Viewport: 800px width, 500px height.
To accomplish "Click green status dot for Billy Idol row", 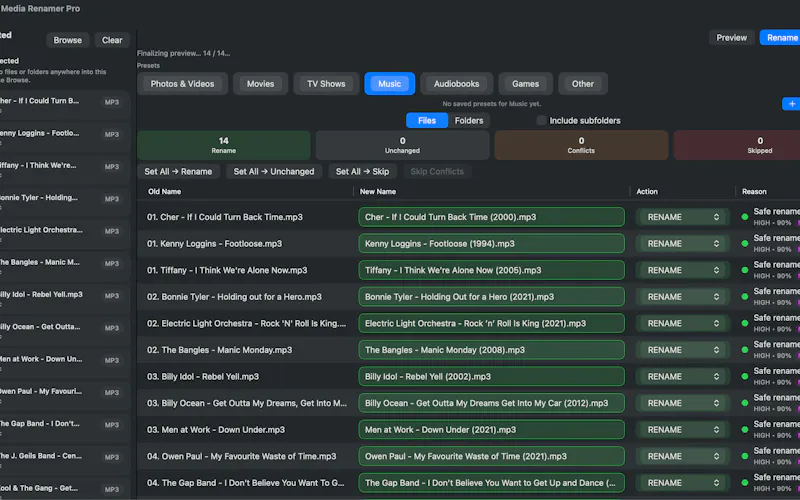I will [x=744, y=376].
